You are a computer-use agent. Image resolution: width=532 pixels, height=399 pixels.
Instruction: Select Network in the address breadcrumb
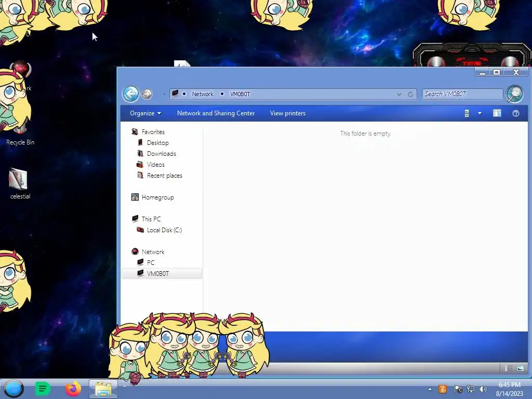(x=203, y=94)
